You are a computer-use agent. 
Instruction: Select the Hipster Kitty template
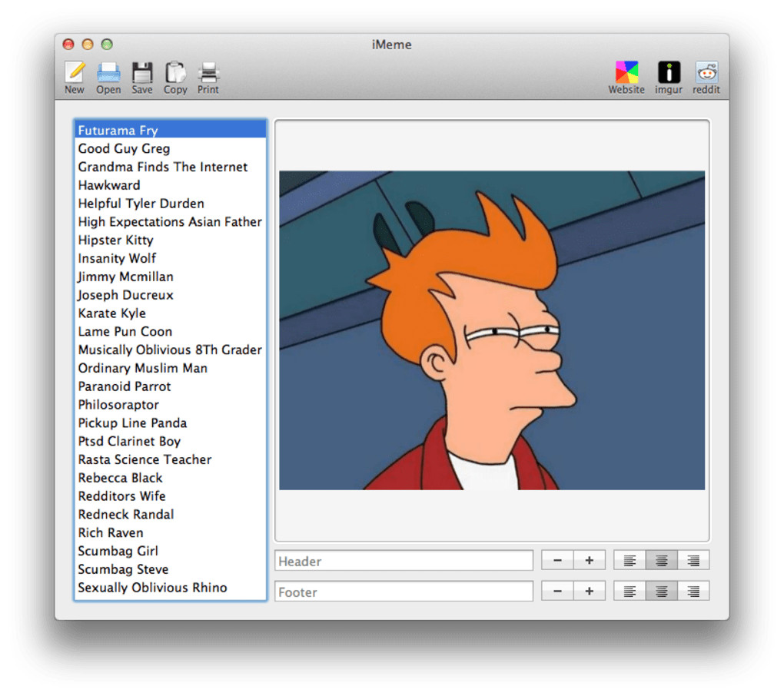pyautogui.click(x=171, y=240)
